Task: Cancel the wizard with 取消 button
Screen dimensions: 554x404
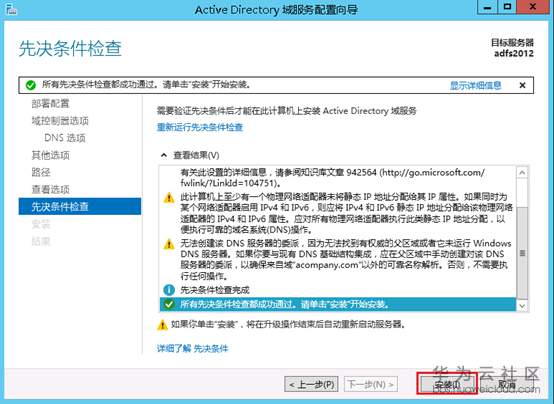Action: click(x=507, y=384)
